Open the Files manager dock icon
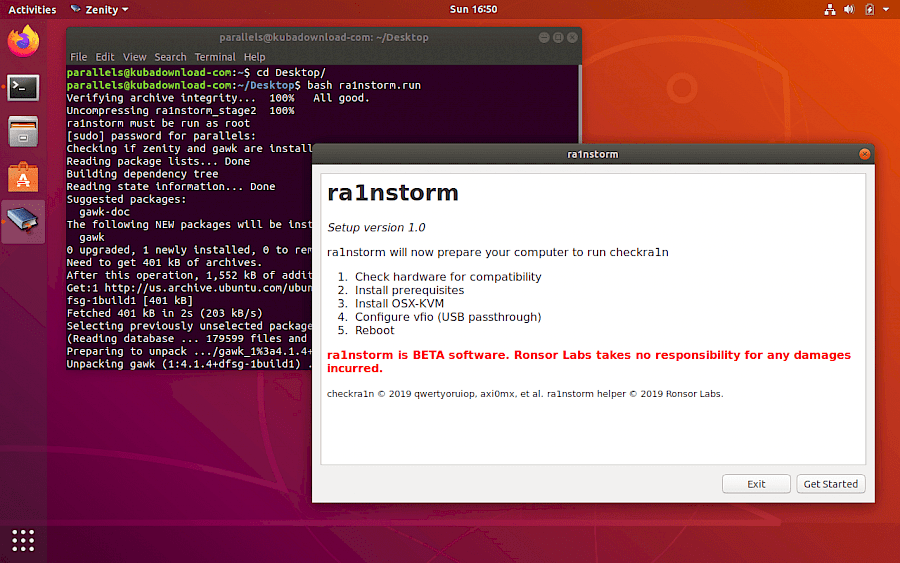This screenshot has width=900, height=563. pyautogui.click(x=23, y=132)
